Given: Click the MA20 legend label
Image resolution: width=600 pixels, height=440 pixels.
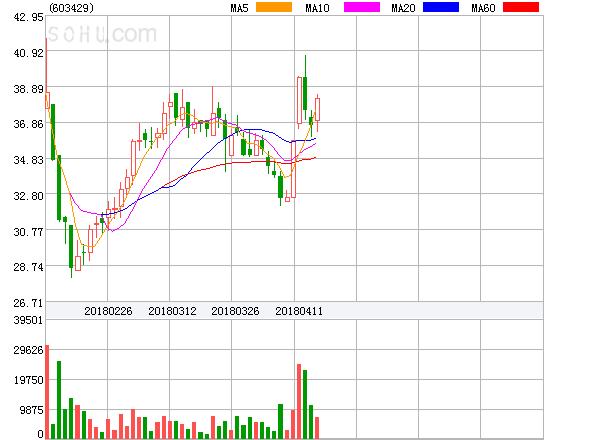Looking at the screenshot, I should pyautogui.click(x=403, y=8).
